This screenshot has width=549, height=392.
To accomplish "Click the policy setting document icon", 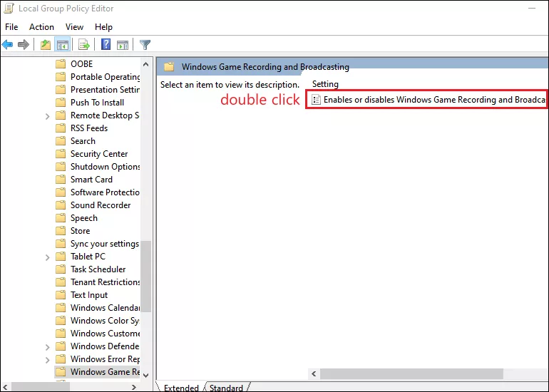I will (316, 100).
